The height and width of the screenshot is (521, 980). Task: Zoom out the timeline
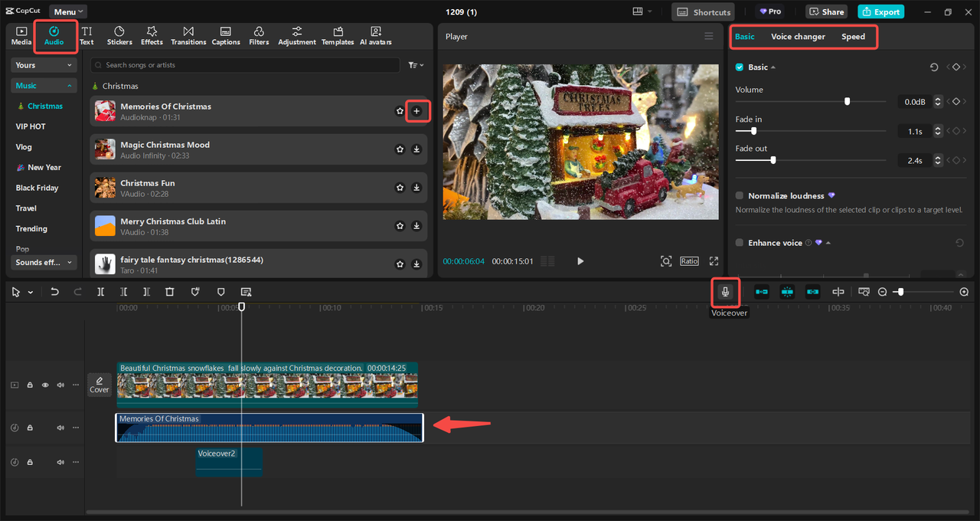pyautogui.click(x=882, y=292)
